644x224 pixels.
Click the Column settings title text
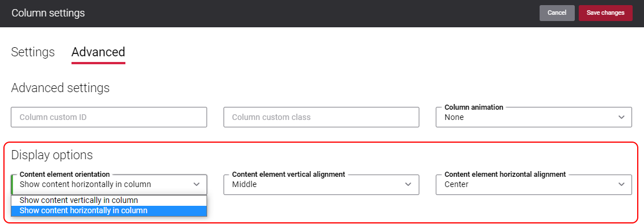click(x=48, y=13)
